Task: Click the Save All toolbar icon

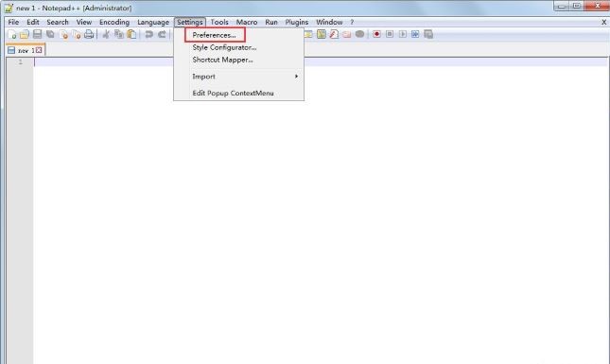Action: pos(50,34)
